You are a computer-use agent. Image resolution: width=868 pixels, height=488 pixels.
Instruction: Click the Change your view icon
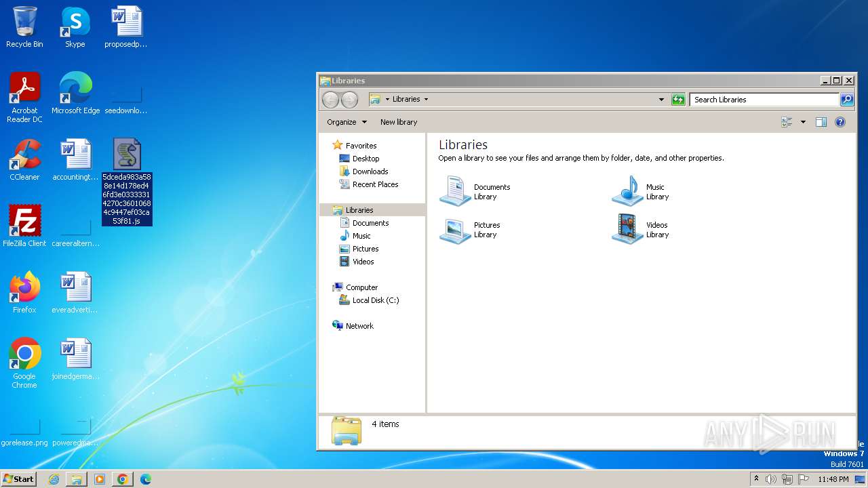(787, 122)
